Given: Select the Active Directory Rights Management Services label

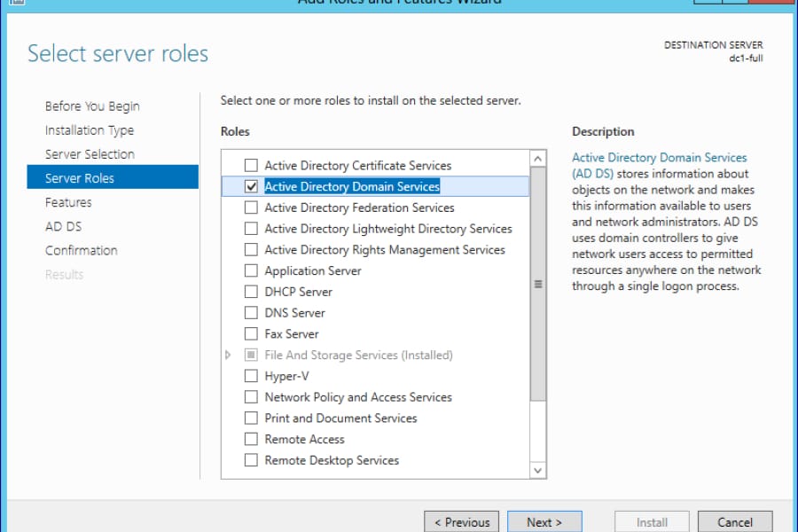Looking at the screenshot, I should [x=385, y=249].
